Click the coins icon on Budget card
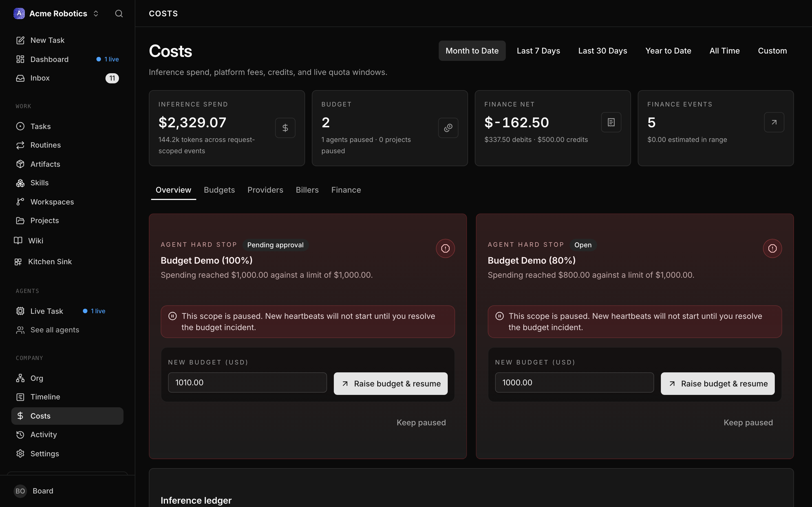 448,128
